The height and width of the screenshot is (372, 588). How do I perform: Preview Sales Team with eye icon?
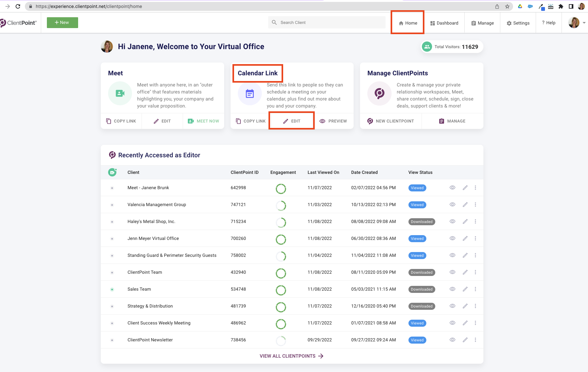tap(452, 289)
